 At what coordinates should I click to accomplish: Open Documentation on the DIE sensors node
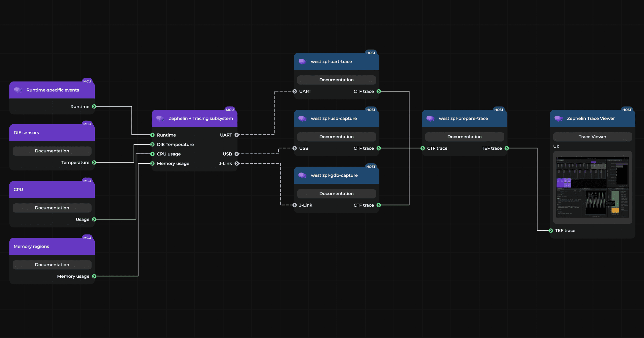click(x=52, y=151)
